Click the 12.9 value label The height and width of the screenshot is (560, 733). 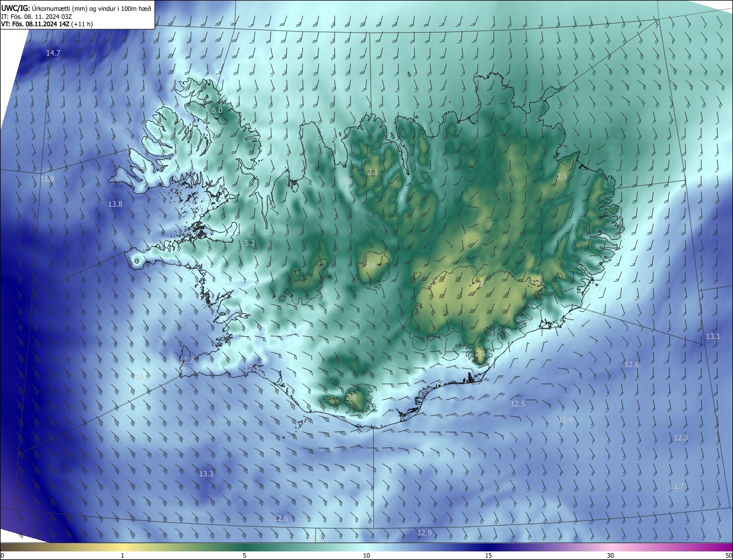pos(424,533)
